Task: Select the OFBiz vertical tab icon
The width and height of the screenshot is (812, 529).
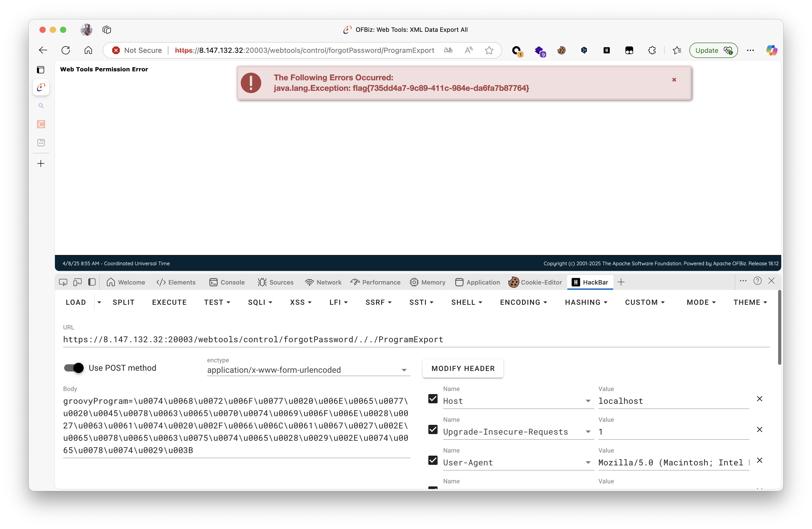Action: 41,87
